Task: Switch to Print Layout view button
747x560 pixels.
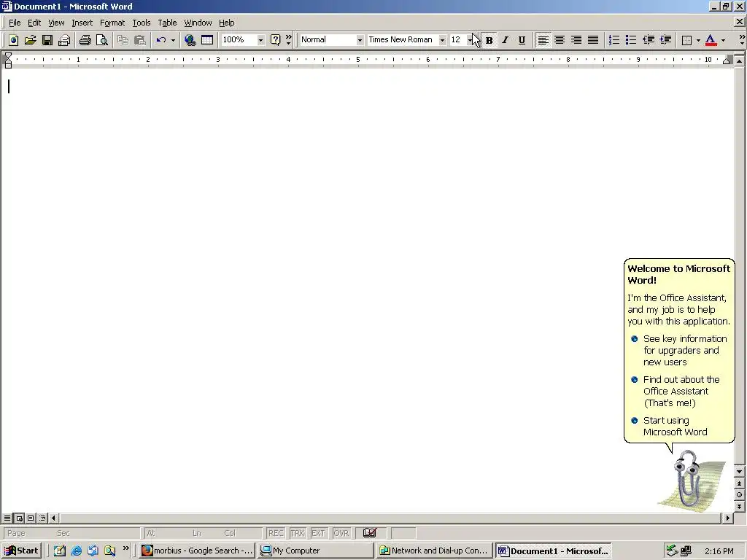Action: tap(31, 518)
